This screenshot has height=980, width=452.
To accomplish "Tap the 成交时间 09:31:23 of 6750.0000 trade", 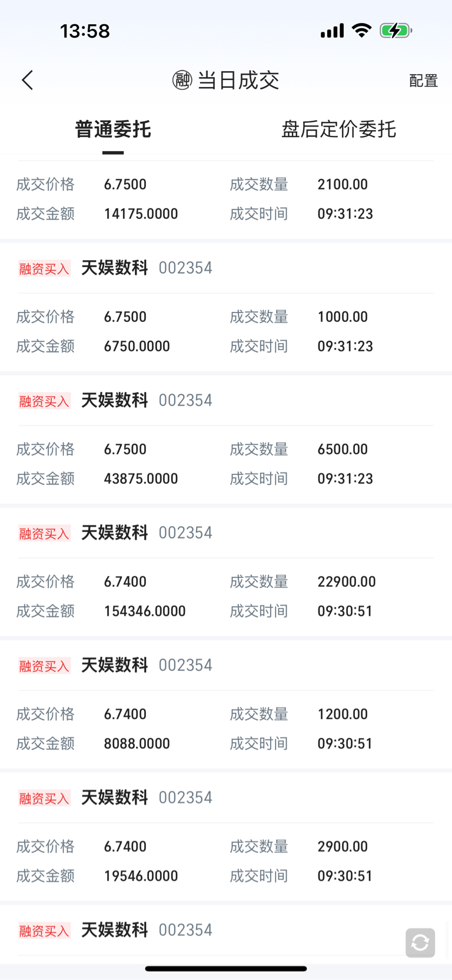I will click(x=345, y=346).
